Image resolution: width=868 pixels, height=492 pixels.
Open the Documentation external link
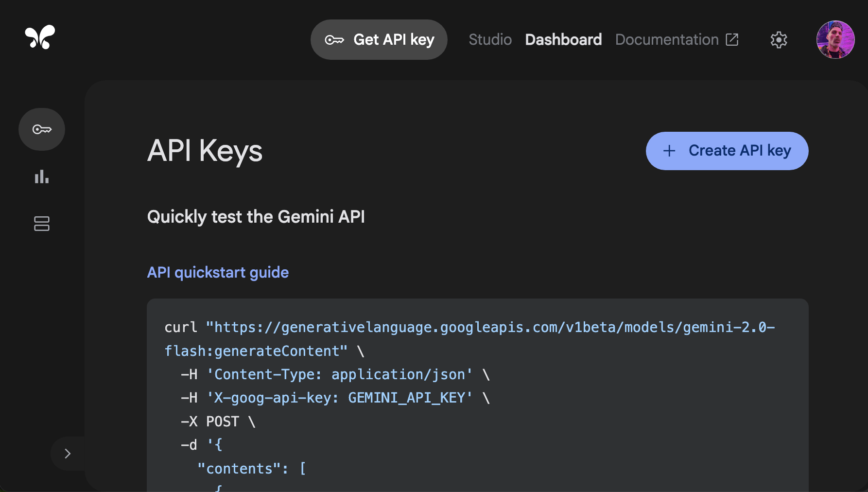(677, 39)
